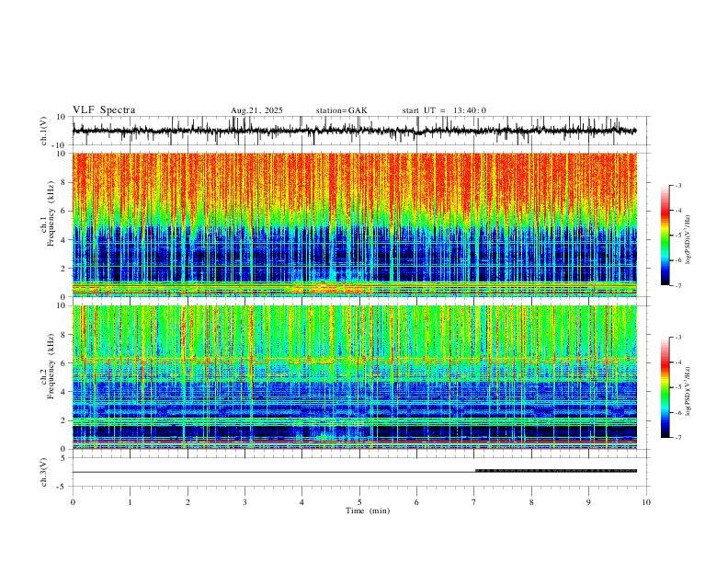Click the time axis tick label "8"

pos(531,502)
